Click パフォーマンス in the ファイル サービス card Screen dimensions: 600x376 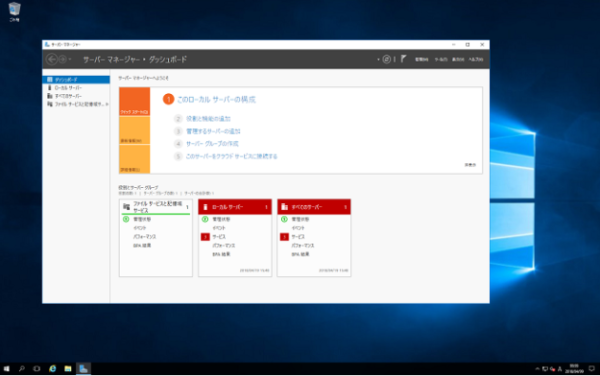click(145, 237)
